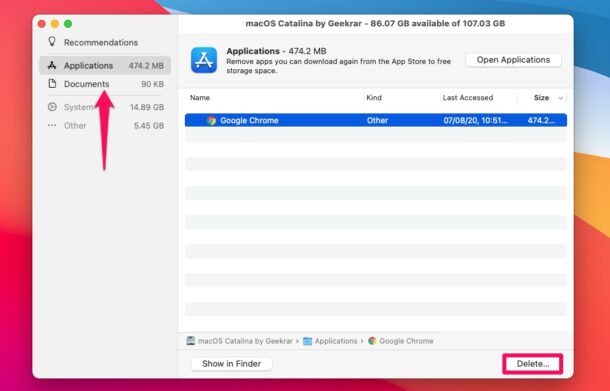The image size is (610, 391).
Task: Click the 07/08/20 last accessed cell
Action: (x=475, y=121)
